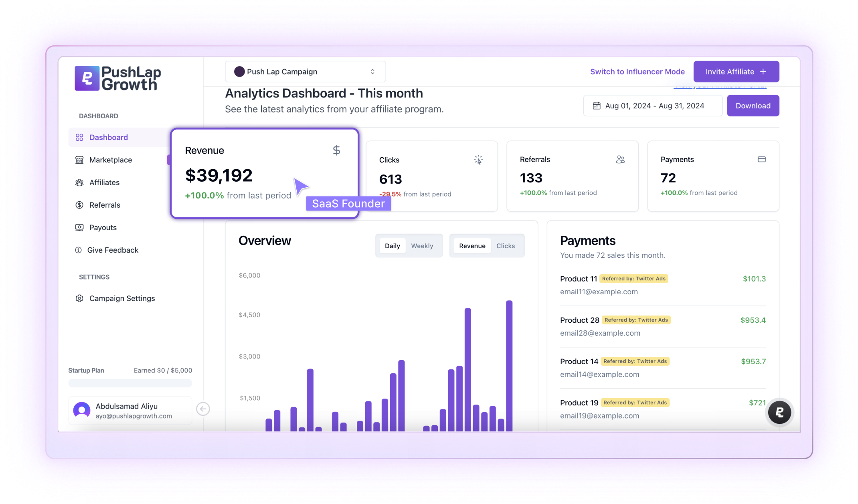Click the 133 referrals value

click(531, 178)
